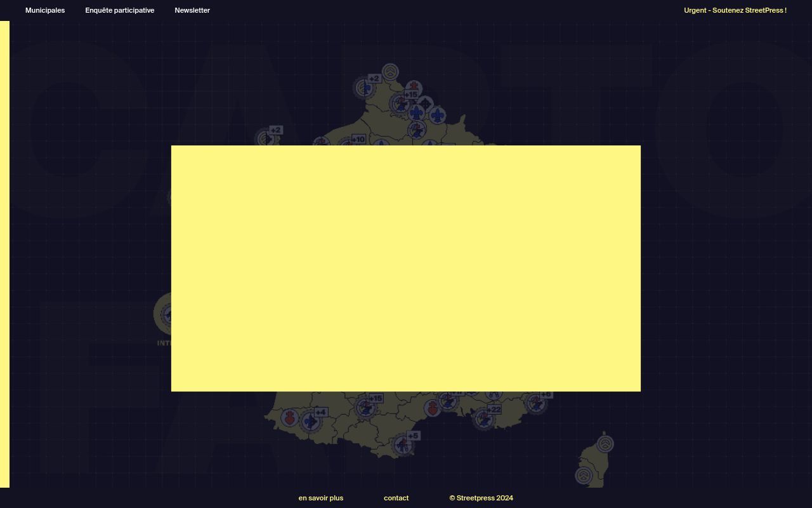Select the chevron marker on northern Corsica
Viewport: 812px width, 508px height.
(x=605, y=443)
